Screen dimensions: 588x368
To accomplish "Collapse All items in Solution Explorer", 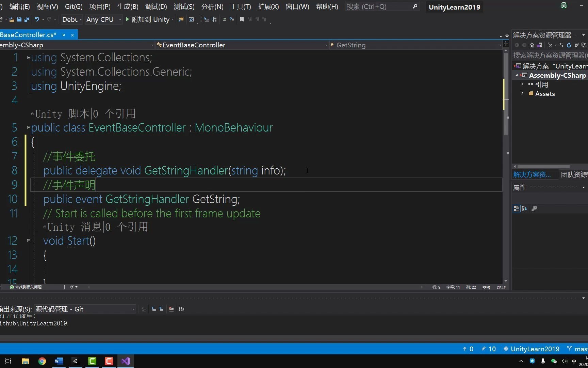I will (x=577, y=45).
